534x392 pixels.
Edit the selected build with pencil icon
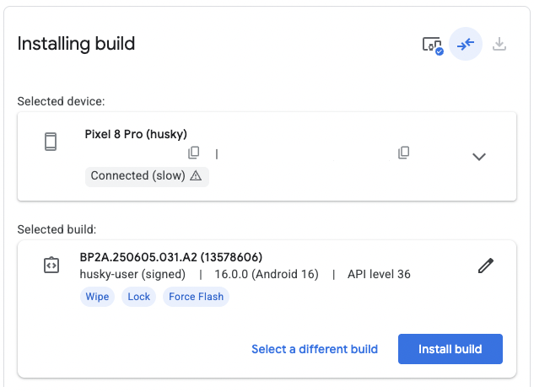coord(486,266)
